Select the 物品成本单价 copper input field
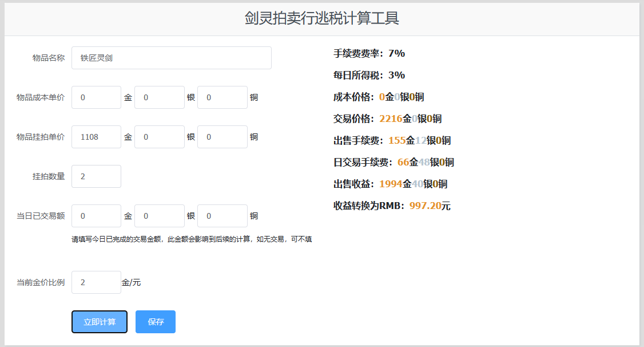The image size is (644, 347). tap(222, 97)
